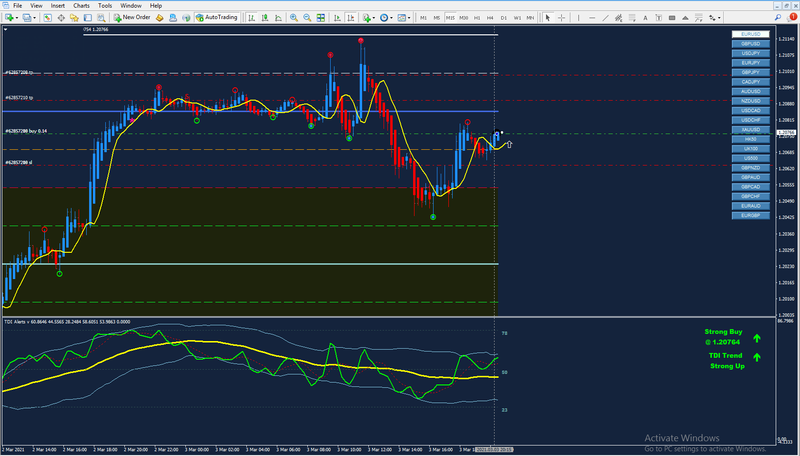The width and height of the screenshot is (800, 456).
Task: Switch chart to GBPCHF symbol button
Action: [x=751, y=196]
